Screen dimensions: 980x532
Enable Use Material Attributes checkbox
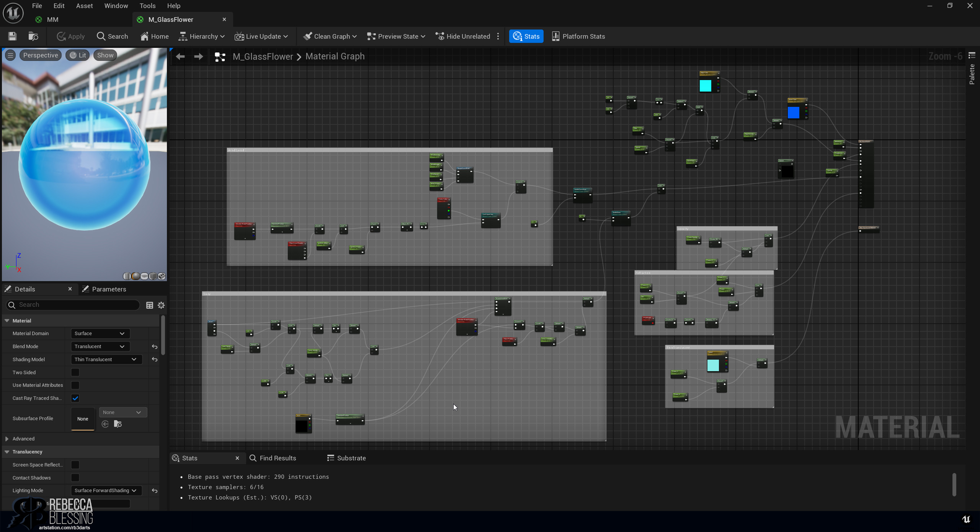(x=75, y=385)
